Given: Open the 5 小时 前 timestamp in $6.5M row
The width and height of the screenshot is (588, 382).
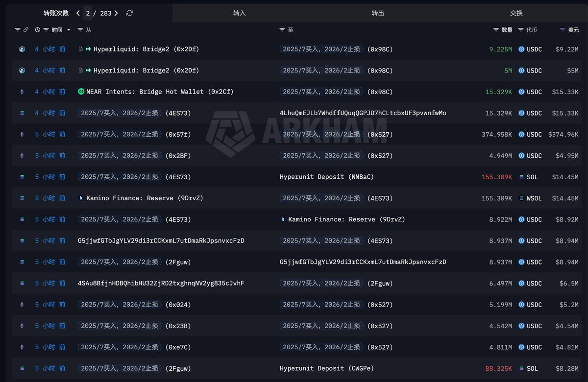Looking at the screenshot, I should (50, 283).
